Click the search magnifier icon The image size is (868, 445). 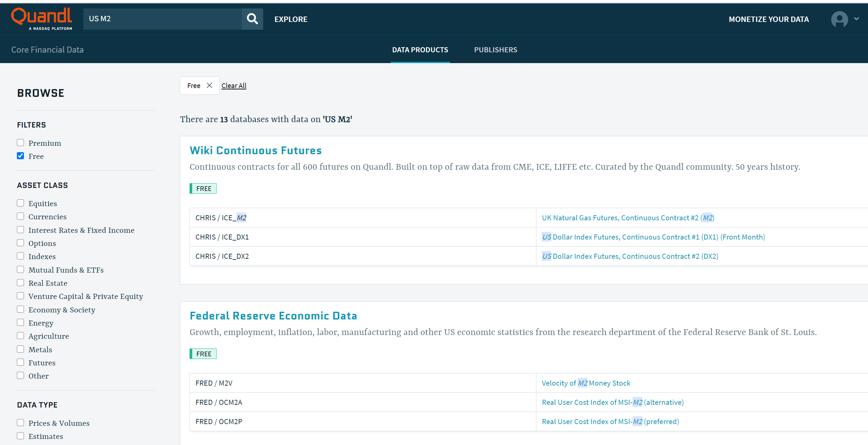tap(252, 19)
